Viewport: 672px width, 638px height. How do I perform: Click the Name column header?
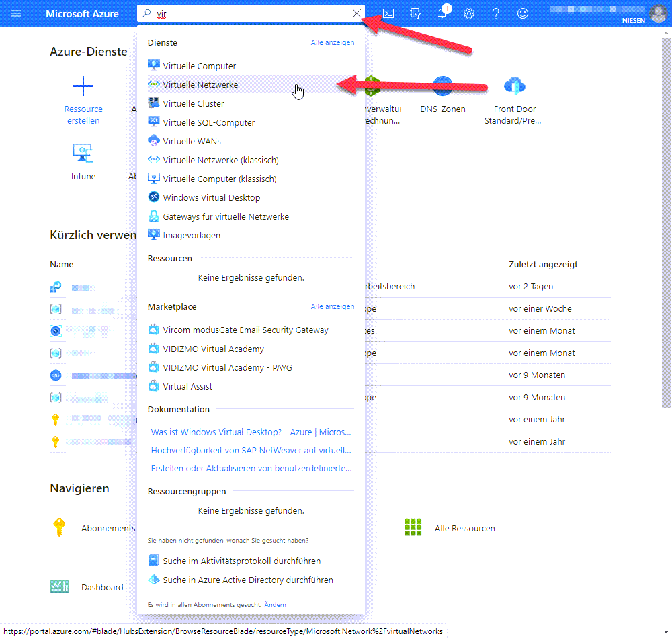[61, 264]
